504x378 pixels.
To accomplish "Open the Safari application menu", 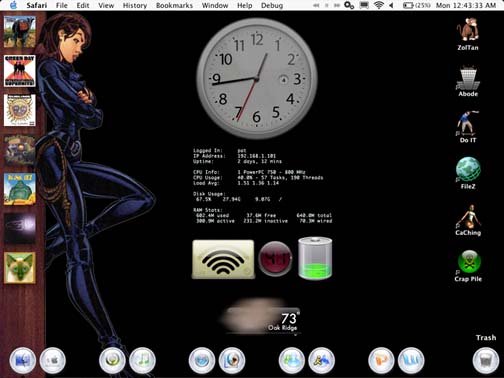I will pos(36,5).
